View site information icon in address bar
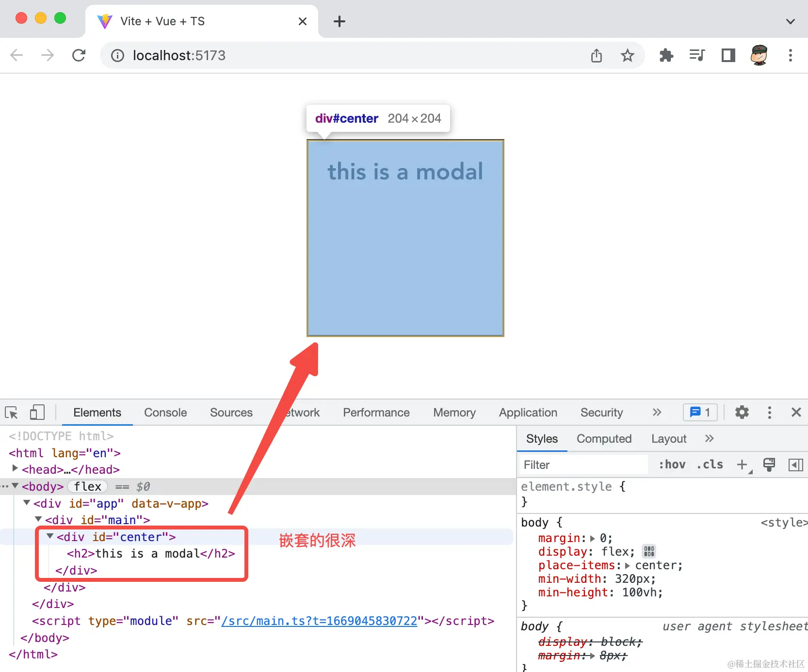 117,56
